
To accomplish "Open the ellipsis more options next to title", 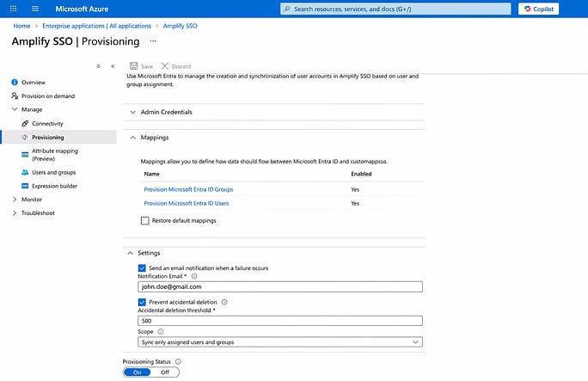I will pos(153,41).
